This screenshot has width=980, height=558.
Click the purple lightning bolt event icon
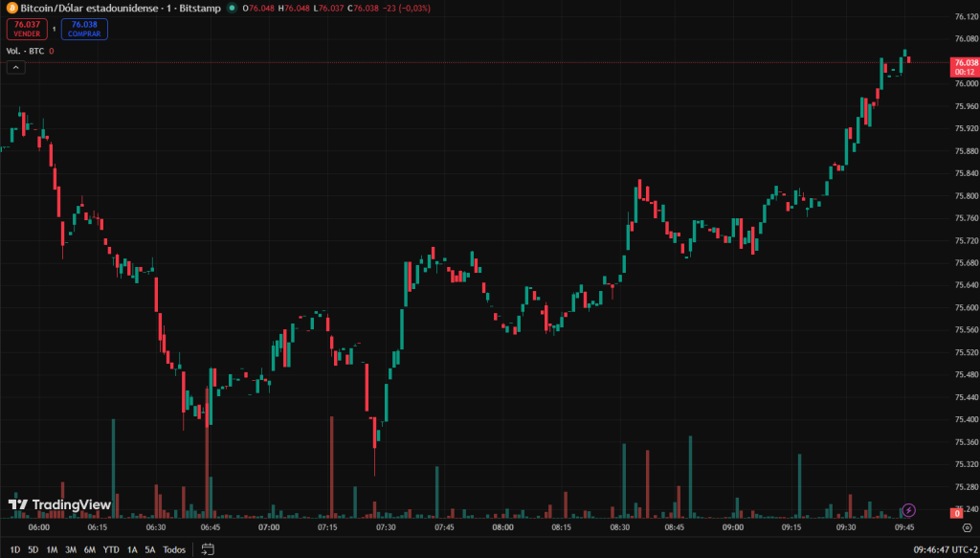coord(909,510)
